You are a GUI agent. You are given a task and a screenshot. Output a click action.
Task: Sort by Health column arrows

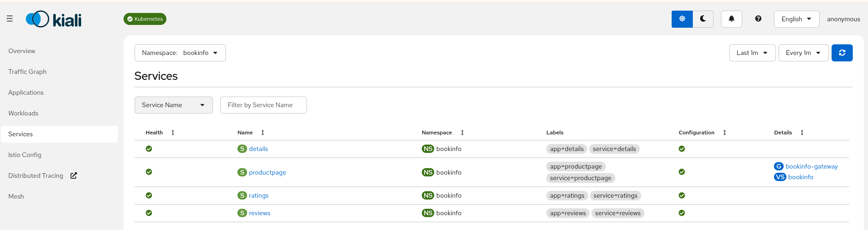click(173, 133)
